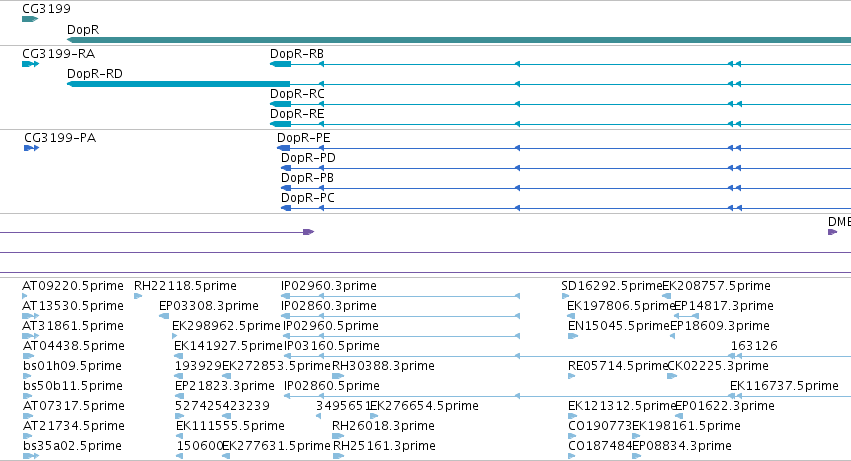851x461 pixels.
Task: Select the EK276654.5prime EST label
Action: [x=424, y=407]
